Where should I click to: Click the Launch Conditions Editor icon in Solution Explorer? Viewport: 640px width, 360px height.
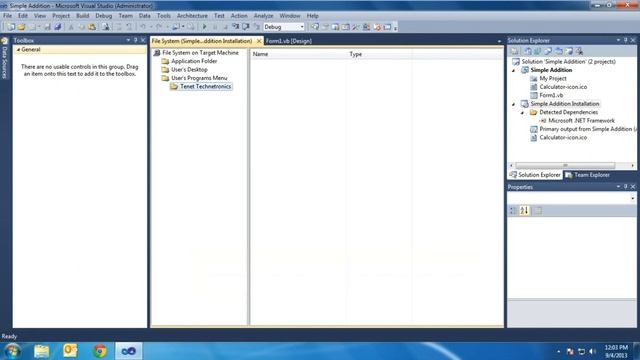tap(579, 51)
